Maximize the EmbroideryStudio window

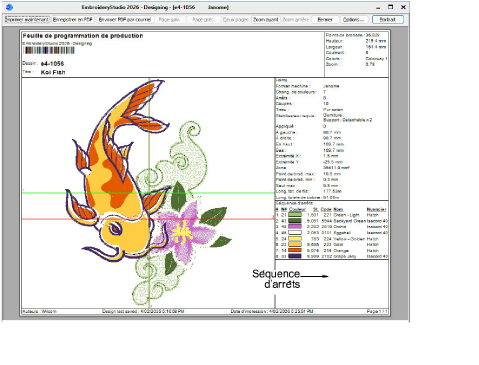point(391,7)
